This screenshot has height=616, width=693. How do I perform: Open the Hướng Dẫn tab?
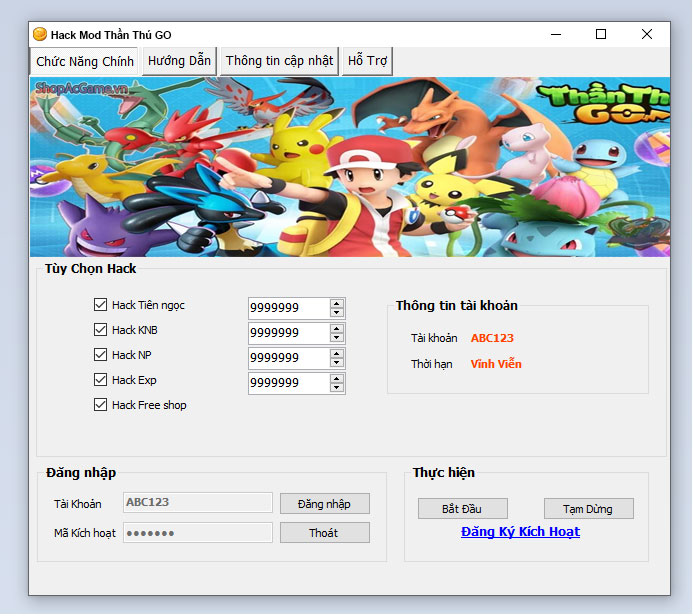[x=179, y=61]
